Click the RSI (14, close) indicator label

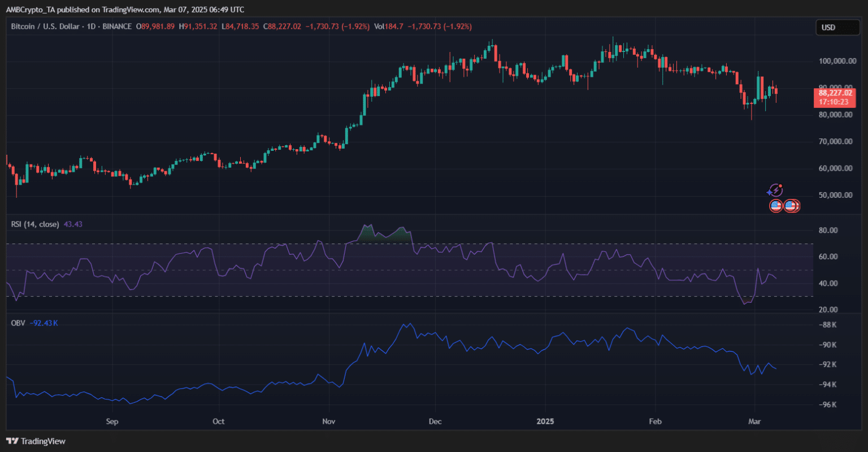tap(35, 224)
